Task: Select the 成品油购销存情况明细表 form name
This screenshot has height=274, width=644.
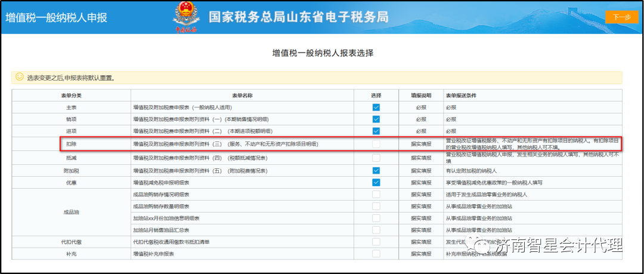Action: (x=162, y=194)
